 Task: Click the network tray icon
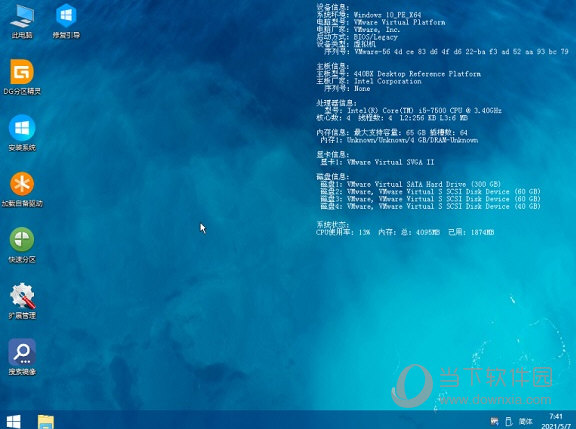tap(494, 421)
